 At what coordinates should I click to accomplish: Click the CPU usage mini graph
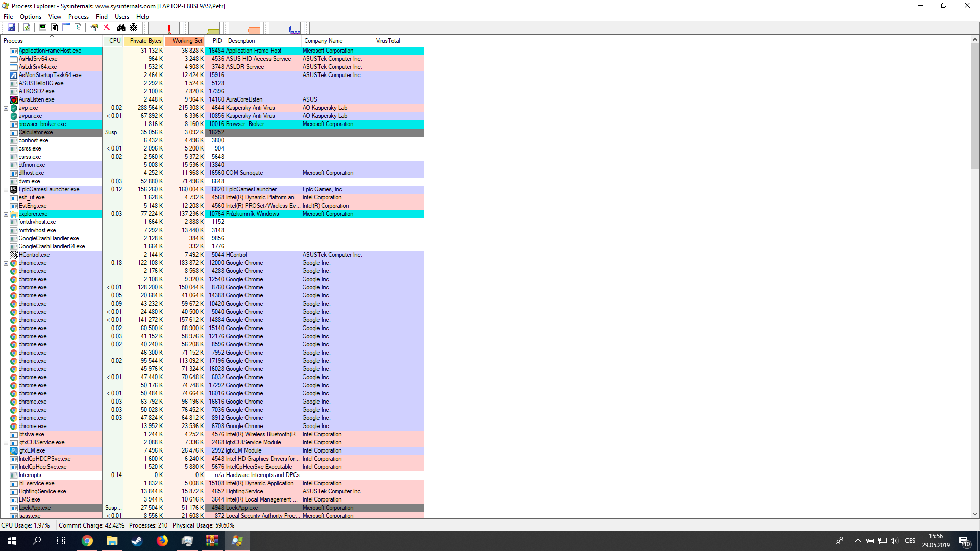[164, 28]
